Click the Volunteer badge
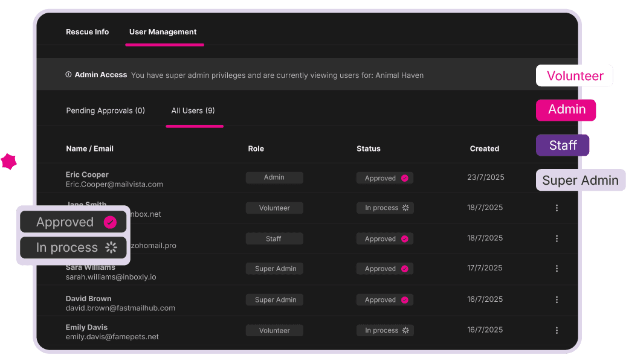Screen dimensions: 626x364 tap(574, 75)
